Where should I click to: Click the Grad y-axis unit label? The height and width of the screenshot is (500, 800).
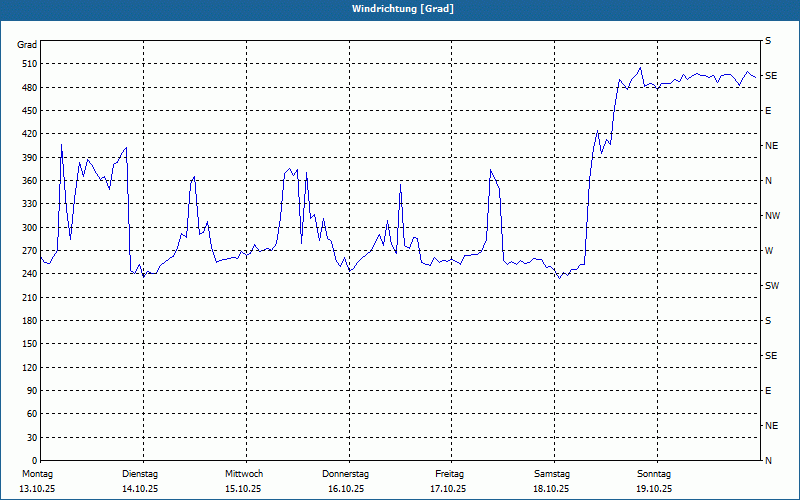click(27, 45)
